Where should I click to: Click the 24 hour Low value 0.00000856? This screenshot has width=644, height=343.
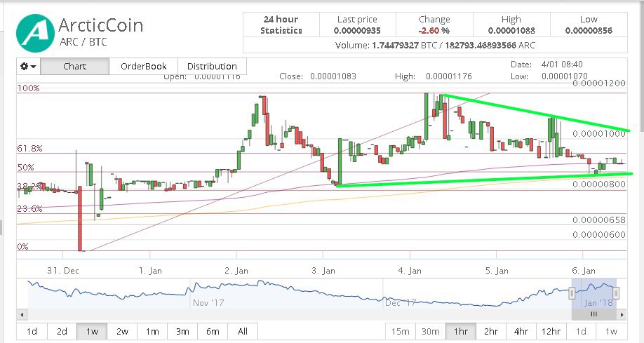point(589,30)
